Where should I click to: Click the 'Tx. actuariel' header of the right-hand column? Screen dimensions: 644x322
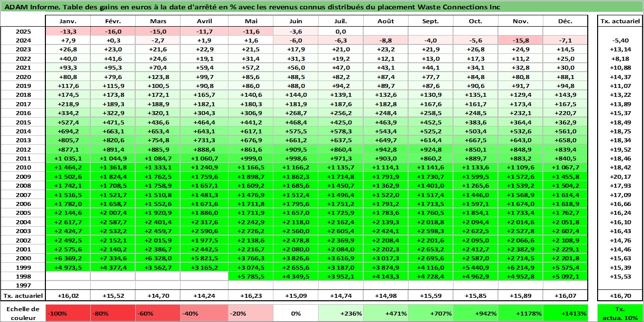(x=619, y=21)
